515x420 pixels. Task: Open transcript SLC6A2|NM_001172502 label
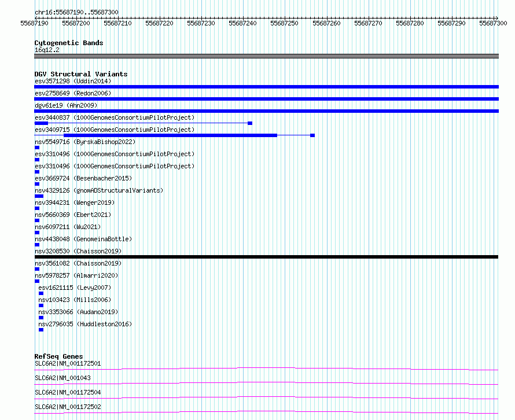(68, 407)
